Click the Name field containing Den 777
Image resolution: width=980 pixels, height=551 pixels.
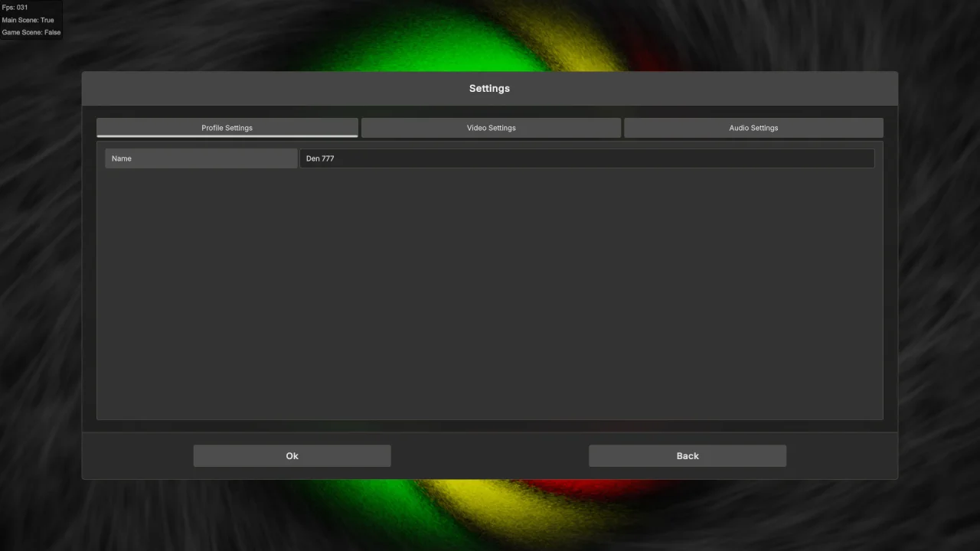point(586,158)
